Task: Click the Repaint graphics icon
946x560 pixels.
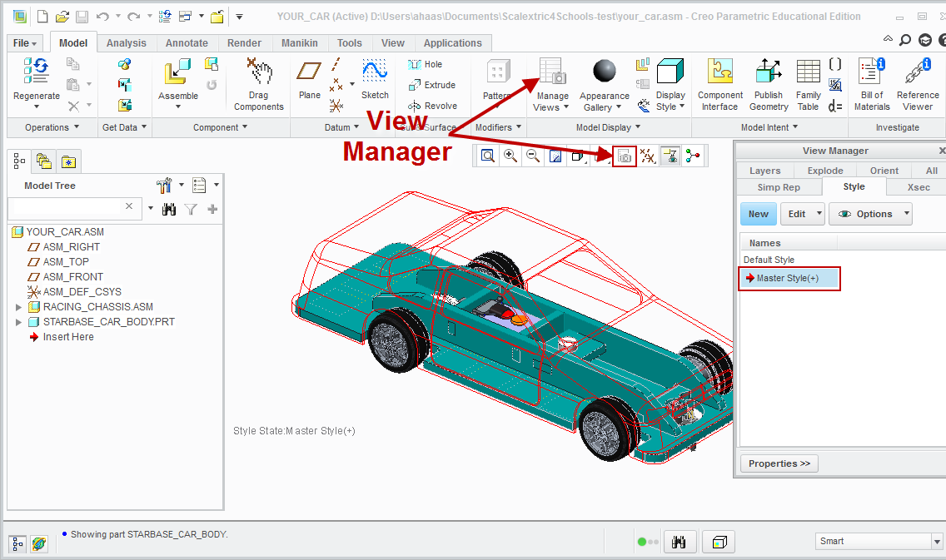Action: tap(555, 156)
